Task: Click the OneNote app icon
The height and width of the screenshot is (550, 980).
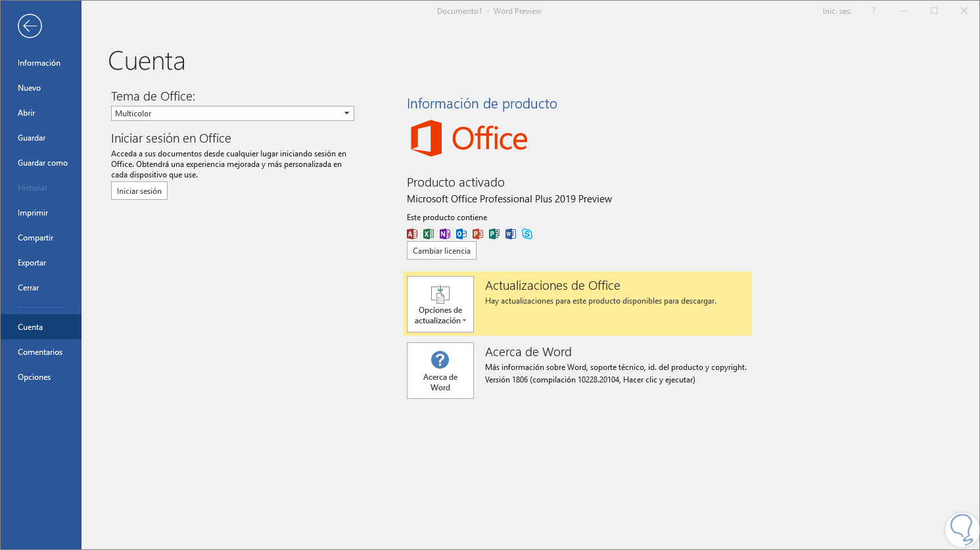Action: [x=445, y=234]
